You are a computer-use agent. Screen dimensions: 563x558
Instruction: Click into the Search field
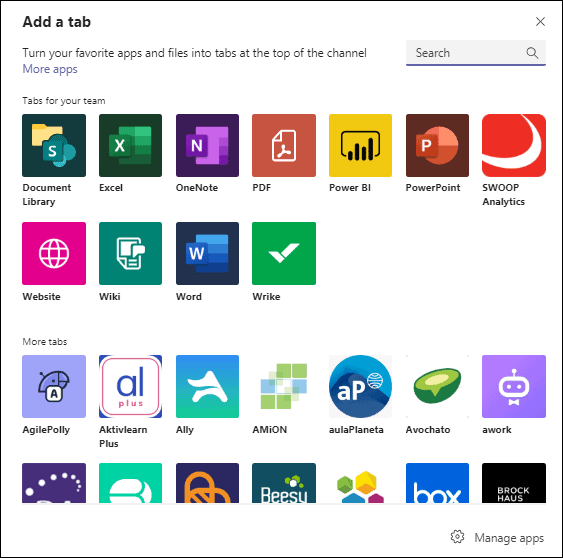click(x=476, y=53)
